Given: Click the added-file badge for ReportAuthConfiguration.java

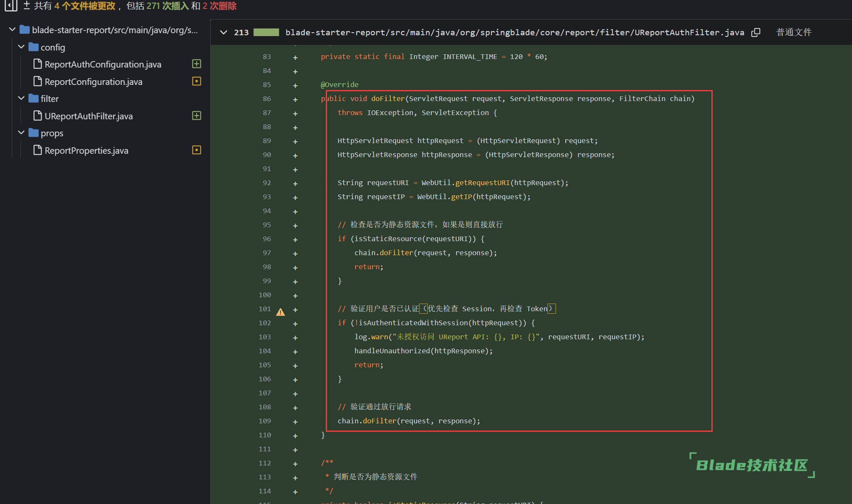Looking at the screenshot, I should 197,64.
